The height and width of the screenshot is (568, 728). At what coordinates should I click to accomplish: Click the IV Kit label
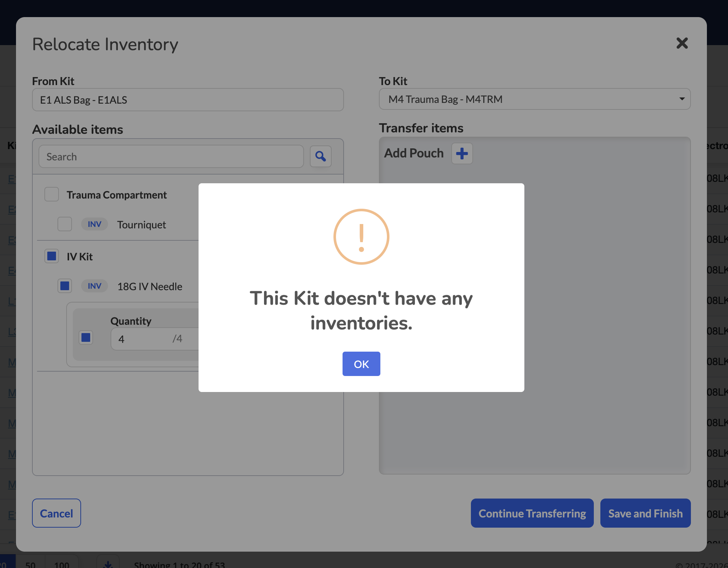(x=80, y=257)
